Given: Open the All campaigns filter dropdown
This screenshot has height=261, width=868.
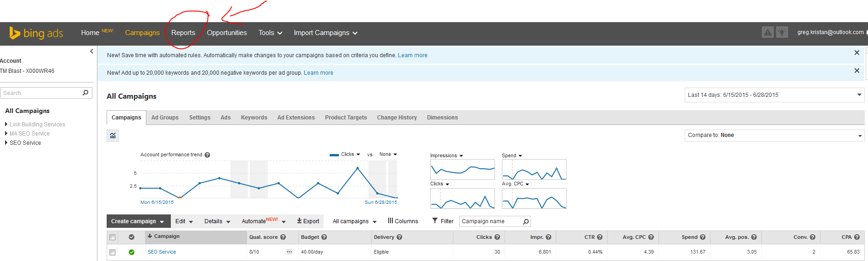Looking at the screenshot, I should 355,221.
